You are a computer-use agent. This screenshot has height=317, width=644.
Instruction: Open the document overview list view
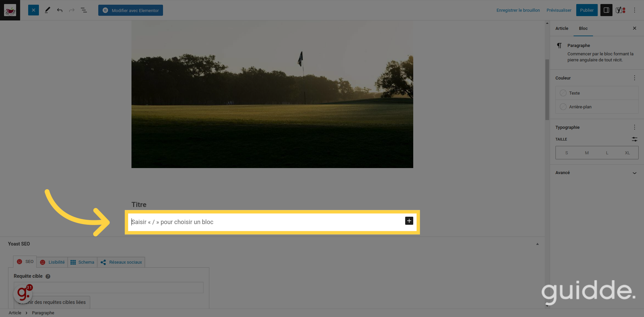pos(84,10)
